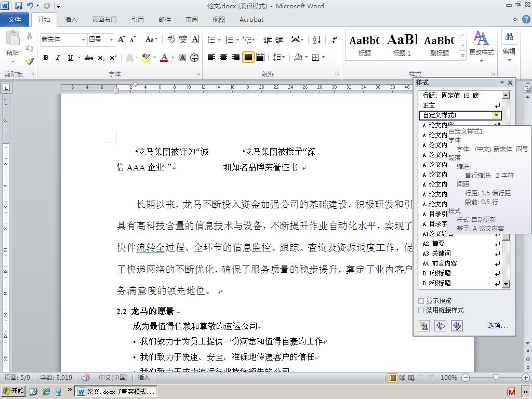
Task: Switch to the 页面布局 tab
Action: pos(104,20)
